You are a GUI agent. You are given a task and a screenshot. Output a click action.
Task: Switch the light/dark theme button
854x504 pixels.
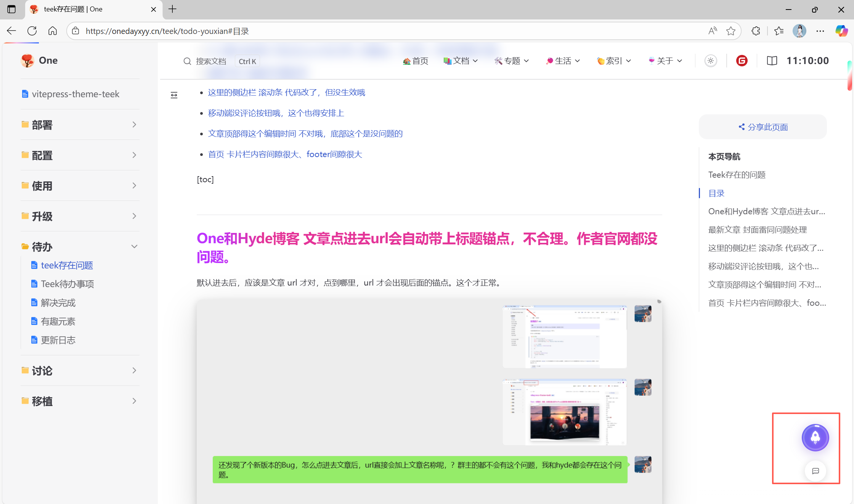pyautogui.click(x=711, y=61)
